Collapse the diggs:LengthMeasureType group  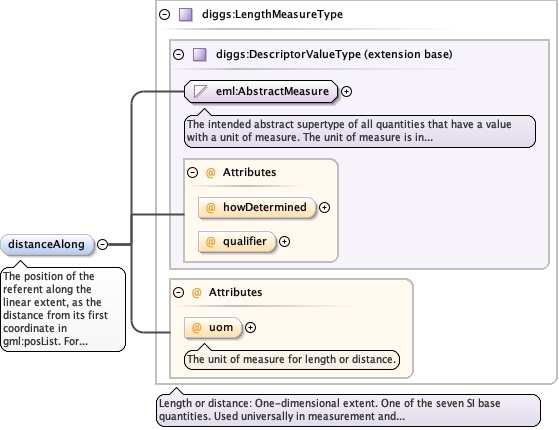pyautogui.click(x=164, y=15)
